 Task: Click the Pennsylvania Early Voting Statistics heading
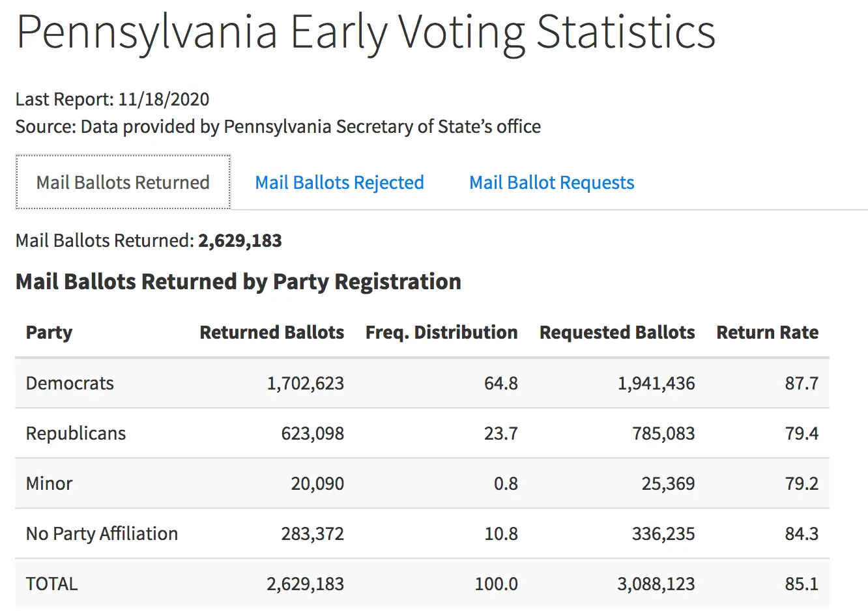pos(366,31)
